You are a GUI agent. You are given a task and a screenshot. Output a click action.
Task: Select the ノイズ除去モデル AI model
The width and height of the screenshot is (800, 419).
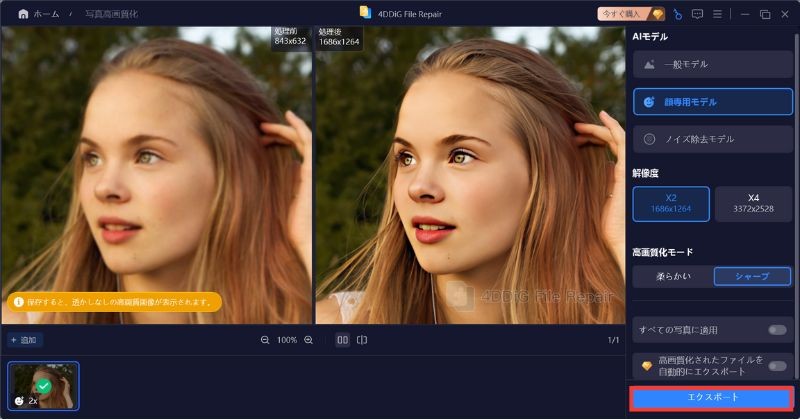coord(713,139)
